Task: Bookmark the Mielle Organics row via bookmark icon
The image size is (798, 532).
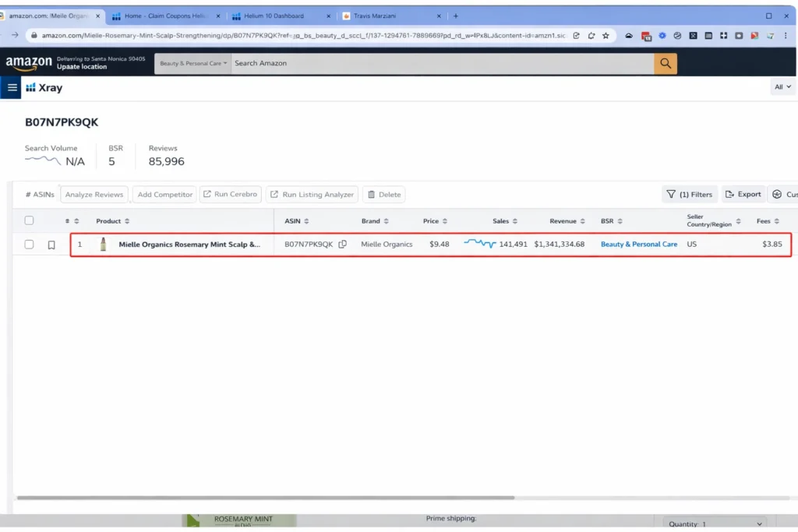Action: [x=53, y=244]
